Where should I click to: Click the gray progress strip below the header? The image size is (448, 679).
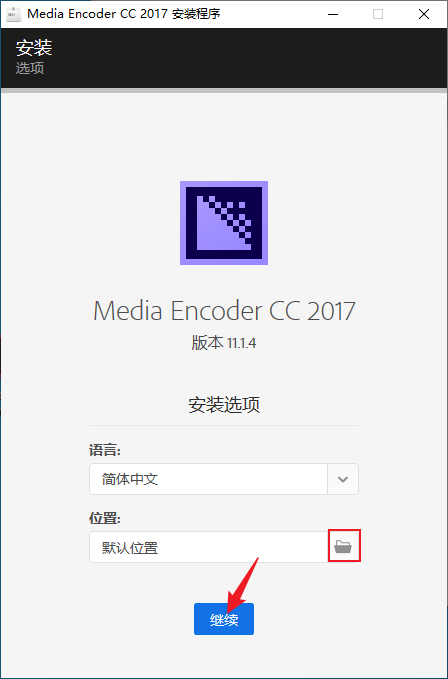point(224,91)
